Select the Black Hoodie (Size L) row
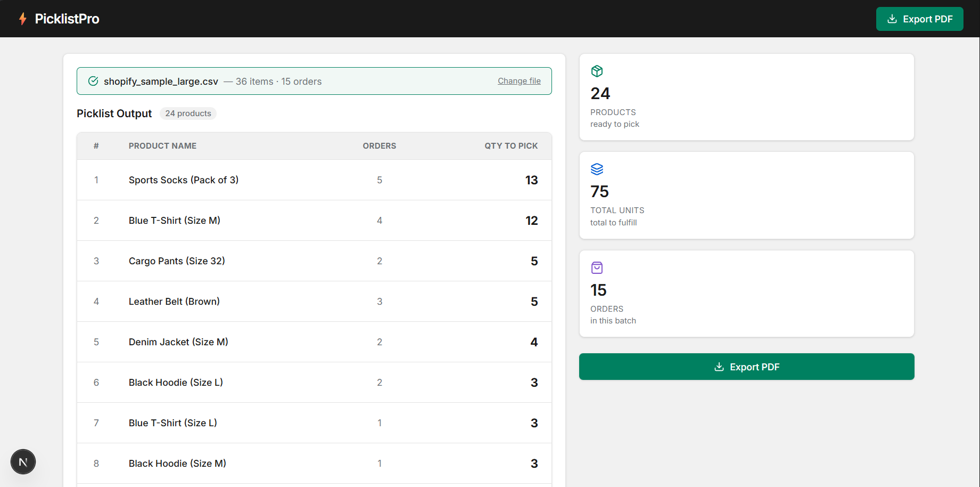This screenshot has width=980, height=487. pyautogui.click(x=314, y=383)
